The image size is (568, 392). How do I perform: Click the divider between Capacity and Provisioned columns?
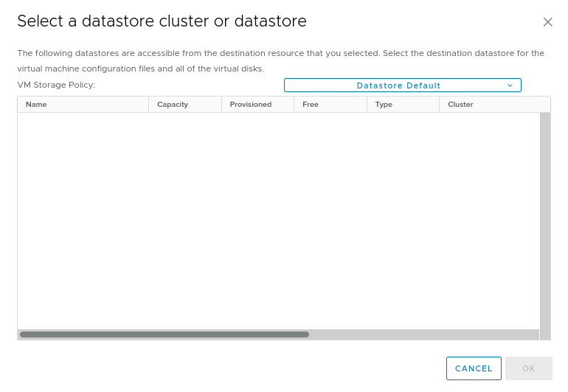[x=221, y=105]
